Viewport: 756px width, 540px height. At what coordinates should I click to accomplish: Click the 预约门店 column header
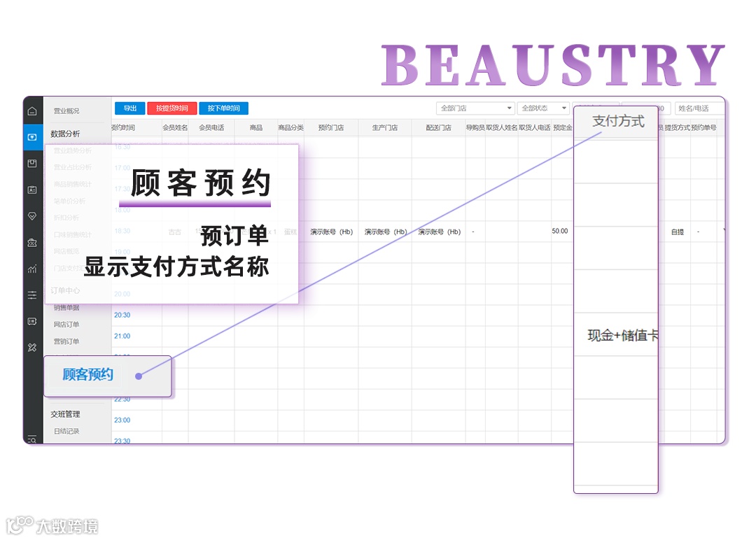point(331,127)
